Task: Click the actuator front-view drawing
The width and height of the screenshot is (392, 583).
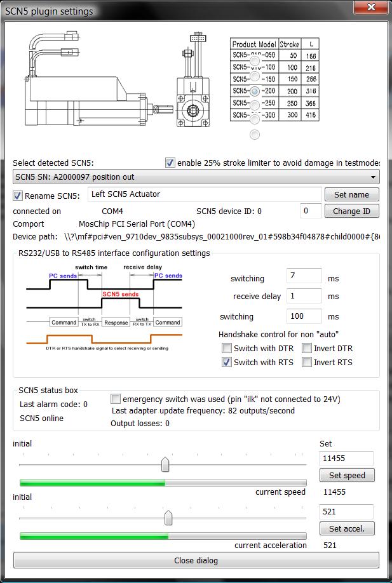Action: [193, 80]
